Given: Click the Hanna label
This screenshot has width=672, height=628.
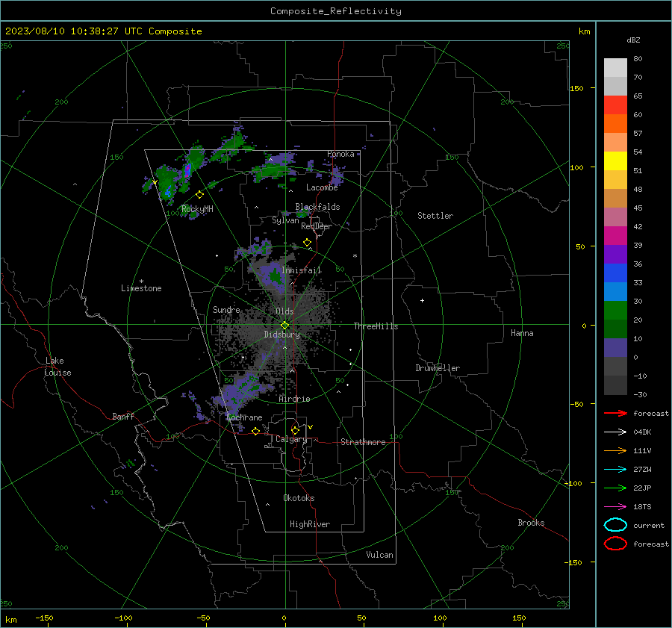Looking at the screenshot, I should (522, 333).
